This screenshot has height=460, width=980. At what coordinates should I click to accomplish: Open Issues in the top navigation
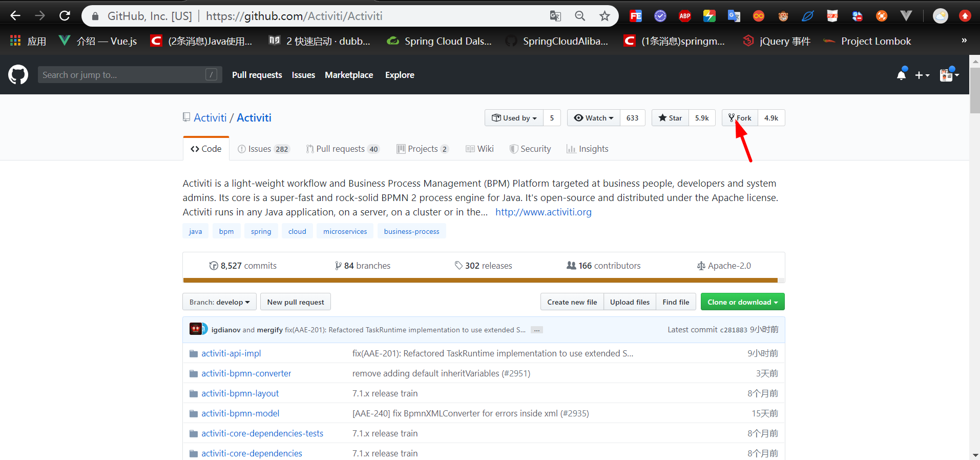coord(303,75)
